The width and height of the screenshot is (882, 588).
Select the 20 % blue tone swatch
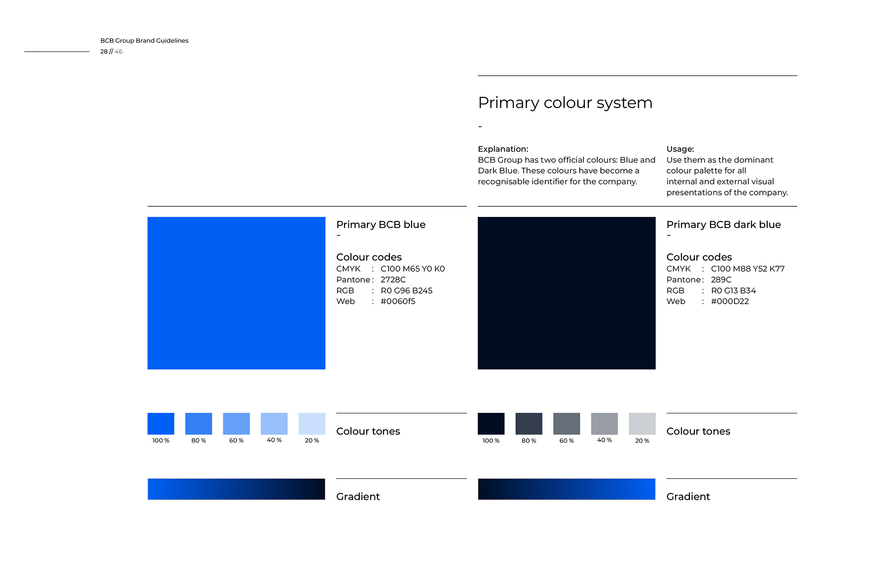[x=312, y=424]
